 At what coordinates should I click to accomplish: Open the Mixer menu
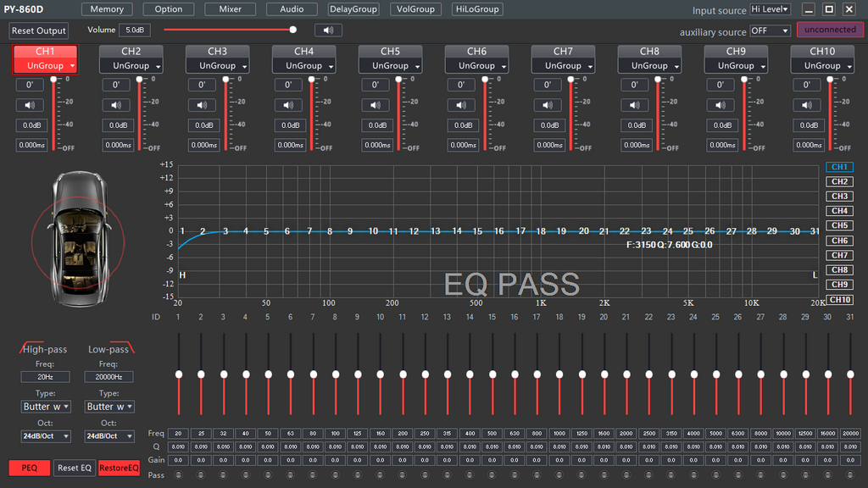coord(230,9)
